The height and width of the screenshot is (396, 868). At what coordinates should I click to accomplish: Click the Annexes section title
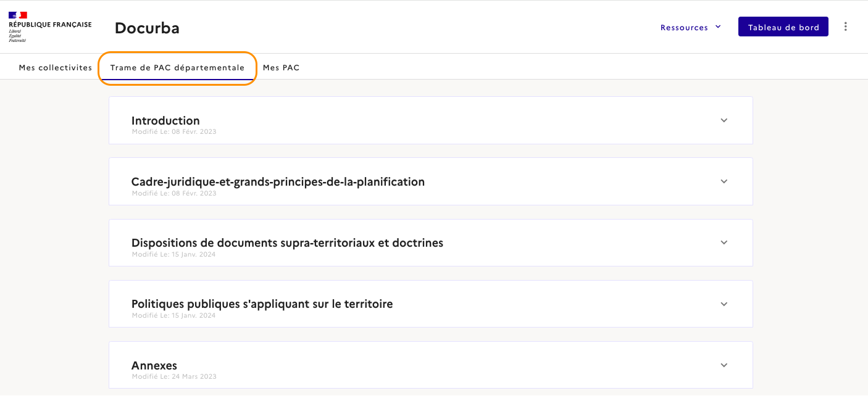tap(154, 365)
